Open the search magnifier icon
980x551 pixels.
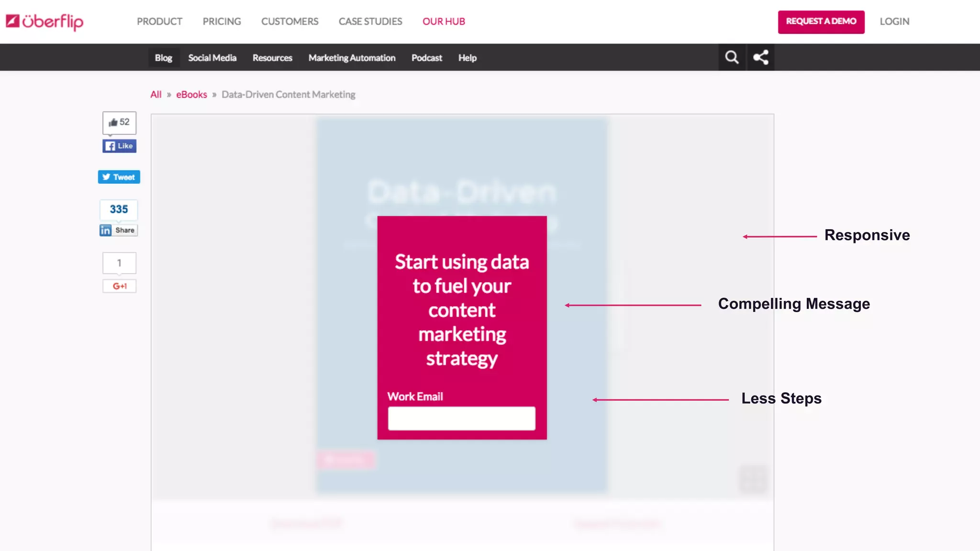[732, 57]
